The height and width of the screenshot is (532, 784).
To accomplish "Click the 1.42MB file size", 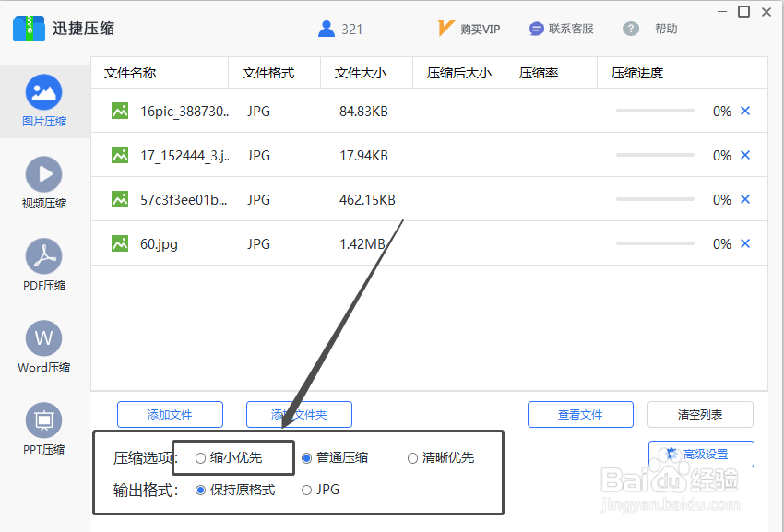I will [x=362, y=244].
